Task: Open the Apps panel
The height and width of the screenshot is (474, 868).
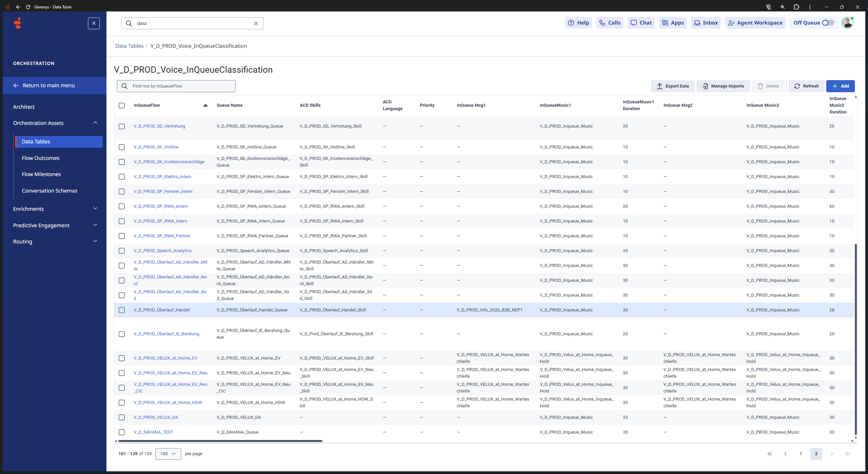Action: tap(673, 23)
